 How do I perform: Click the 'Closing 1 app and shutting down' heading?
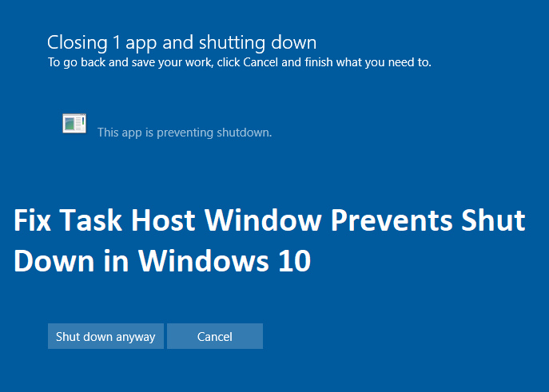[x=181, y=42]
